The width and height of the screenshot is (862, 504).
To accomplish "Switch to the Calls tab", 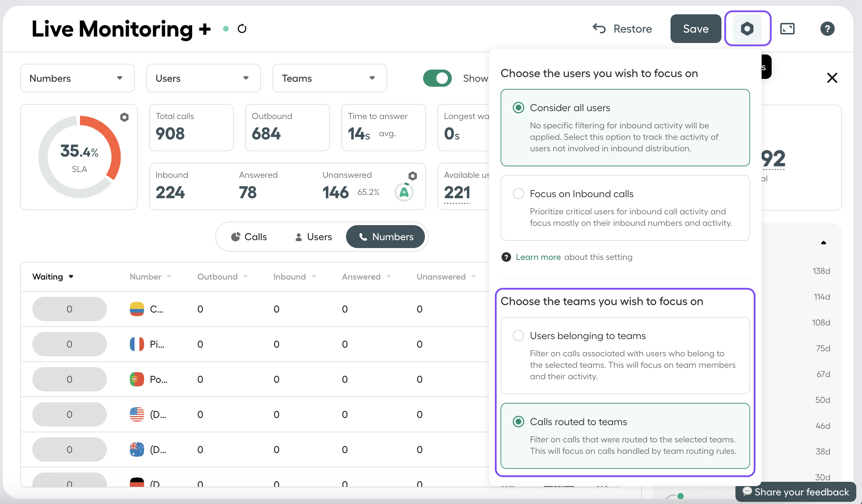I will (249, 237).
